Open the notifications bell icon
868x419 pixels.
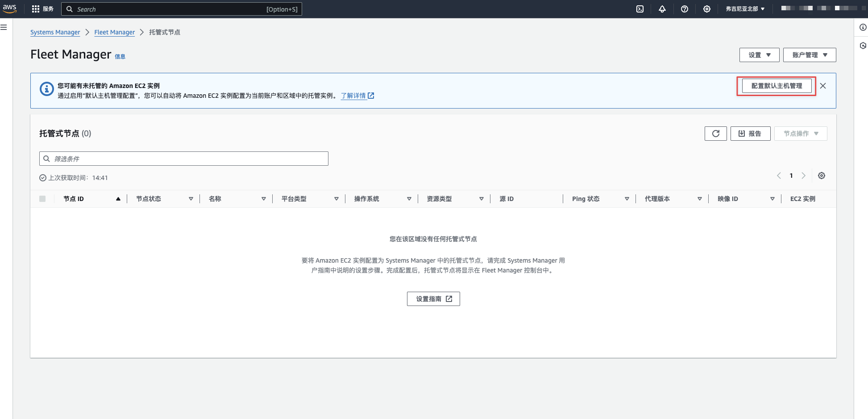tap(662, 9)
